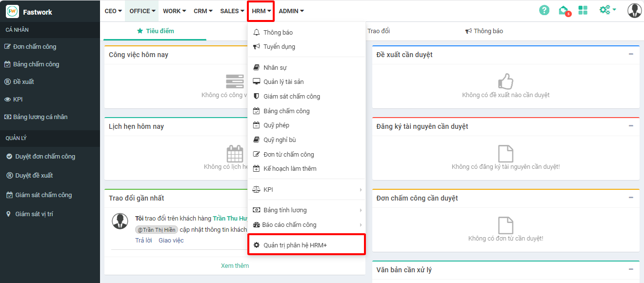Expand the KPI submenu in HRM menu
Image resolution: width=644 pixels, height=283 pixels.
point(306,189)
